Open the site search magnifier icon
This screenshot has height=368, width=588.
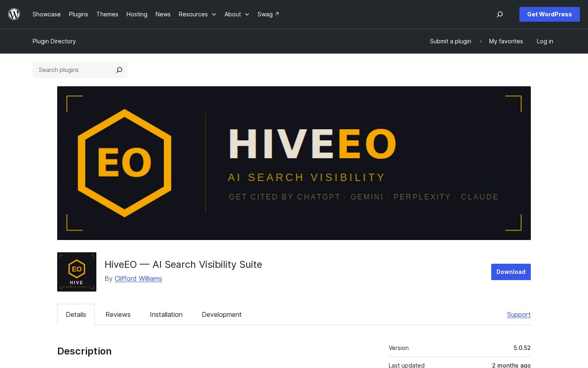coord(500,14)
